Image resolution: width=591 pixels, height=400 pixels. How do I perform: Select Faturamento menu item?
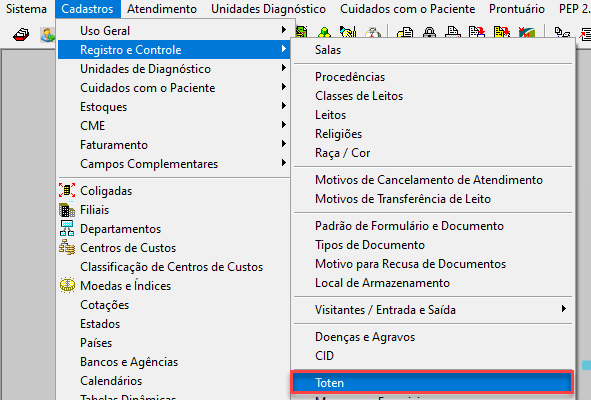[174, 145]
